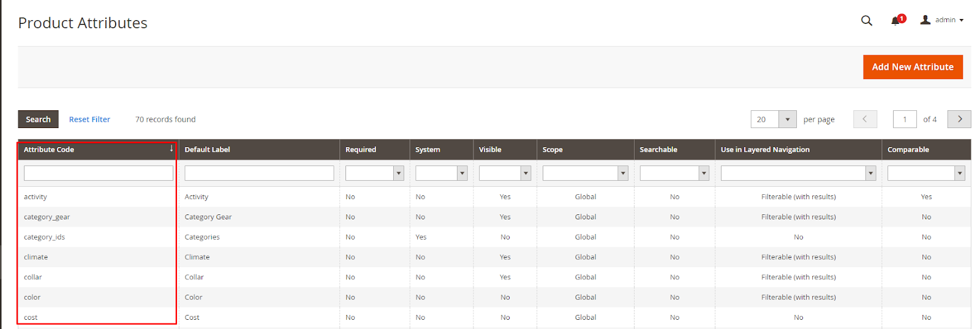The image size is (980, 329).
Task: Expand the per page count dropdown
Action: tap(787, 119)
